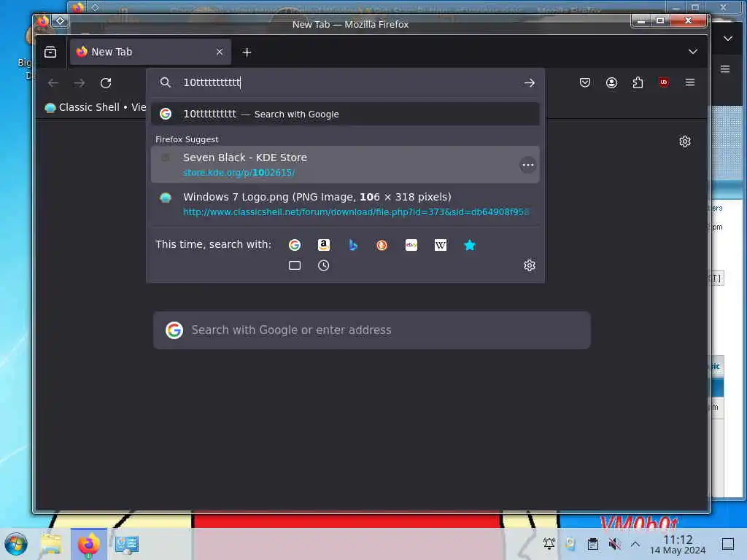Expand the background Firefox window's tab list chevron
The image size is (747, 560).
(727, 39)
